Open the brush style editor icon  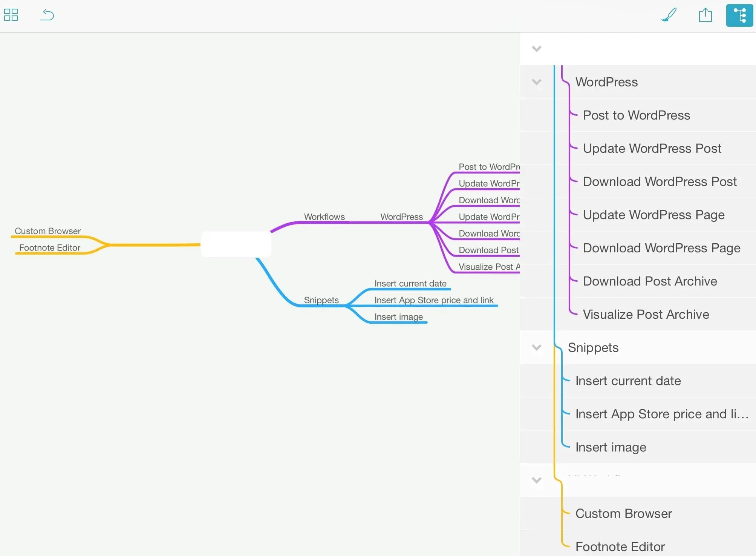tap(669, 15)
